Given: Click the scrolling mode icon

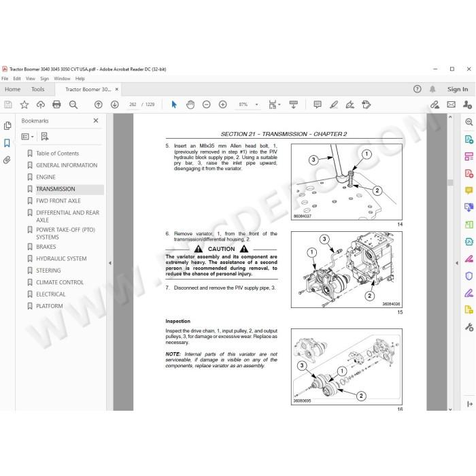Looking at the screenshot, I should coord(294,105).
